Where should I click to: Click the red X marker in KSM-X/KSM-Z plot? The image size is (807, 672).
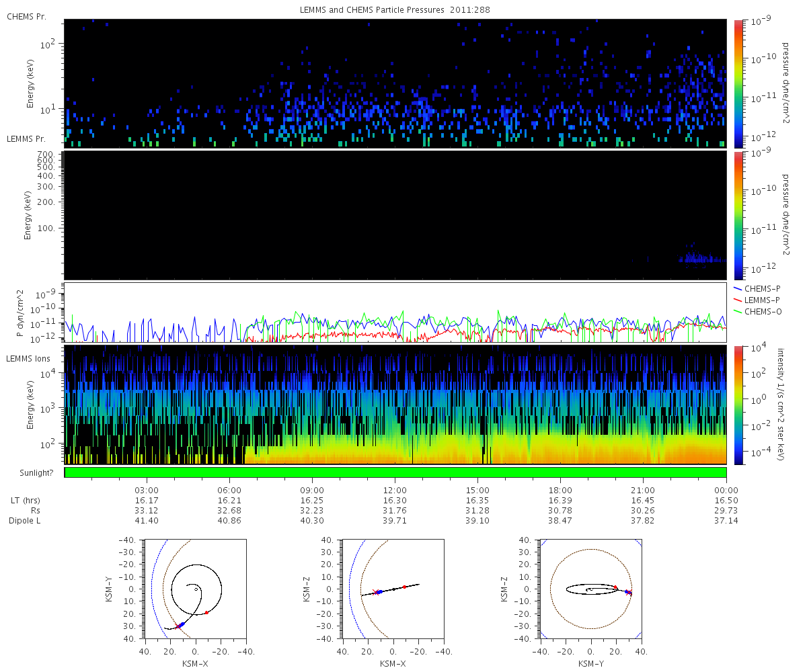pos(375,592)
